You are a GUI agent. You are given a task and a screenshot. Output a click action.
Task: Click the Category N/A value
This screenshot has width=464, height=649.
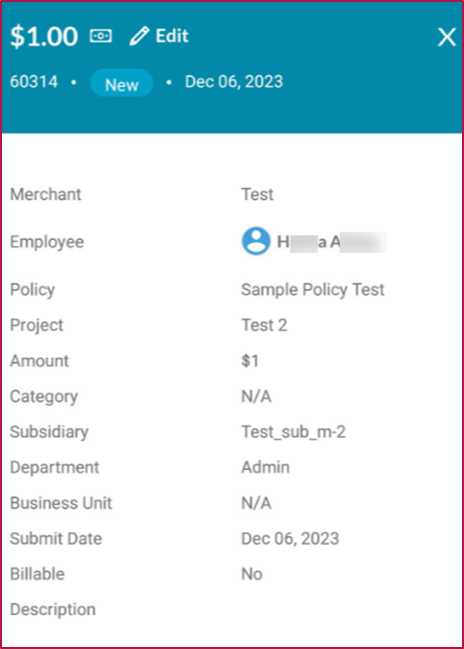click(256, 397)
